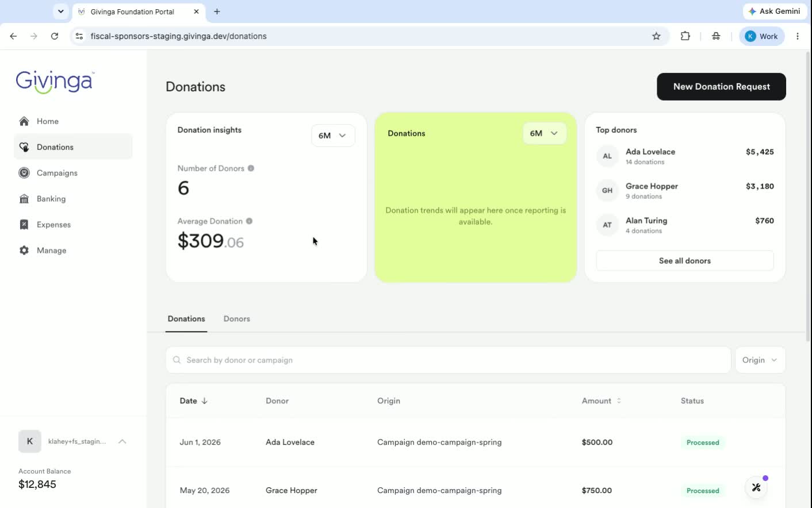Screen dimensions: 812x508
Task: Click the Processed badge in the $500.00 row
Action: click(703, 442)
